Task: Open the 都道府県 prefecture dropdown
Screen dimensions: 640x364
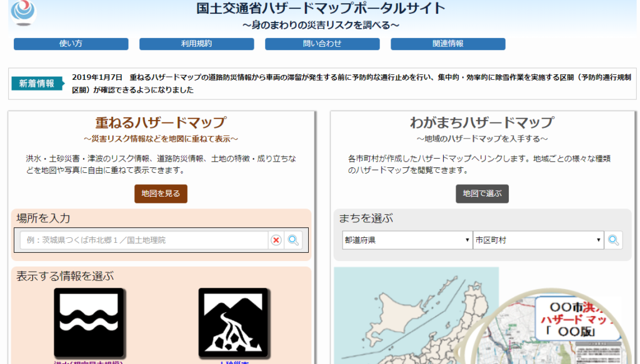Action: pyautogui.click(x=407, y=240)
